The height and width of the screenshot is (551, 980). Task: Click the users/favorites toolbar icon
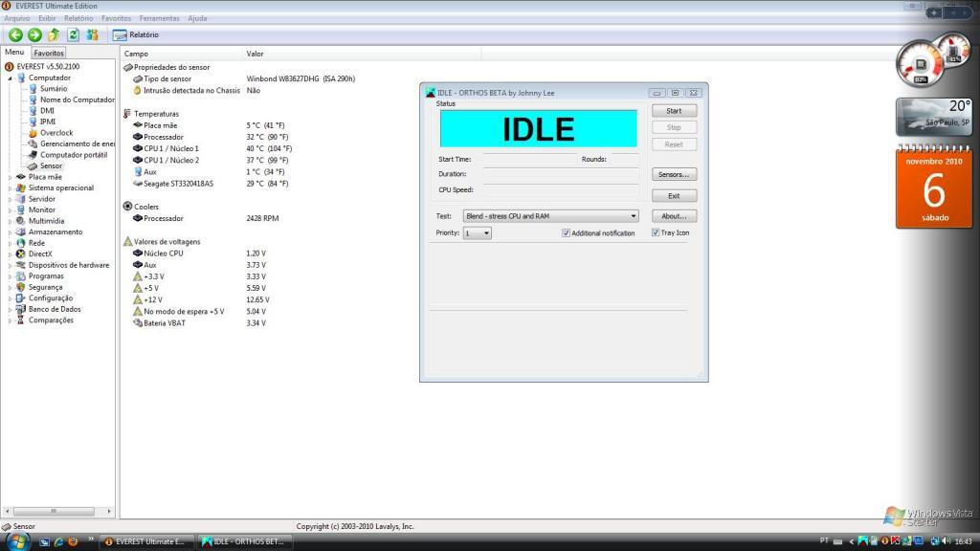click(93, 35)
